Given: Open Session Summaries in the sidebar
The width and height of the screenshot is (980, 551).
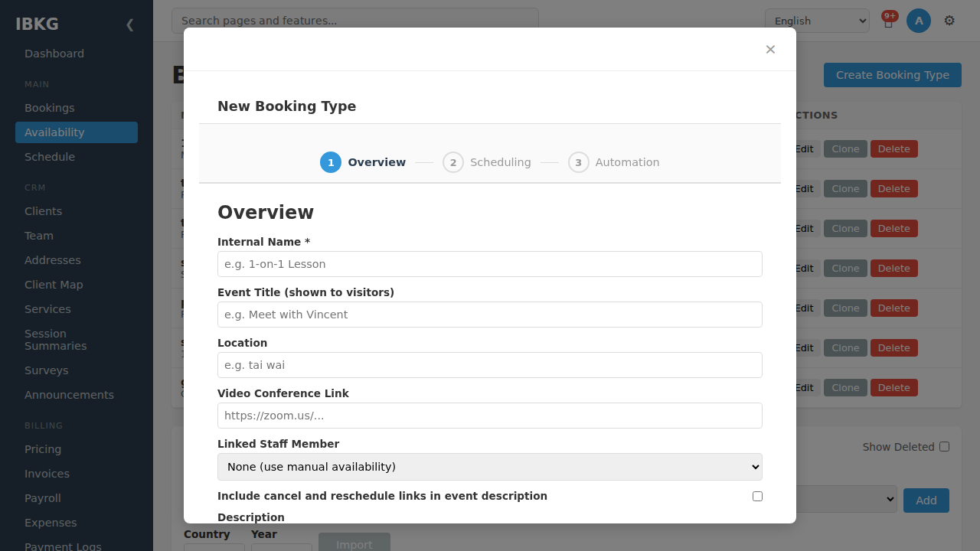Looking at the screenshot, I should pyautogui.click(x=77, y=340).
